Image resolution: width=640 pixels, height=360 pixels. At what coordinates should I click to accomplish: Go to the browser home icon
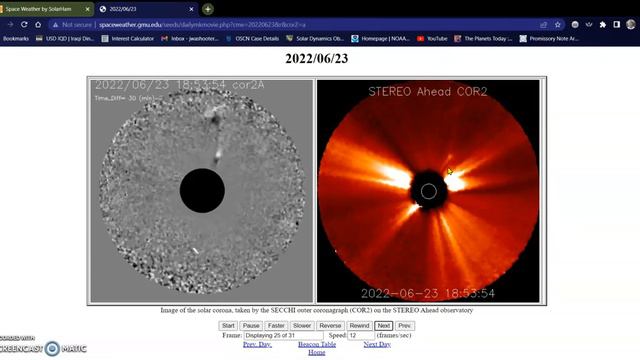38,24
